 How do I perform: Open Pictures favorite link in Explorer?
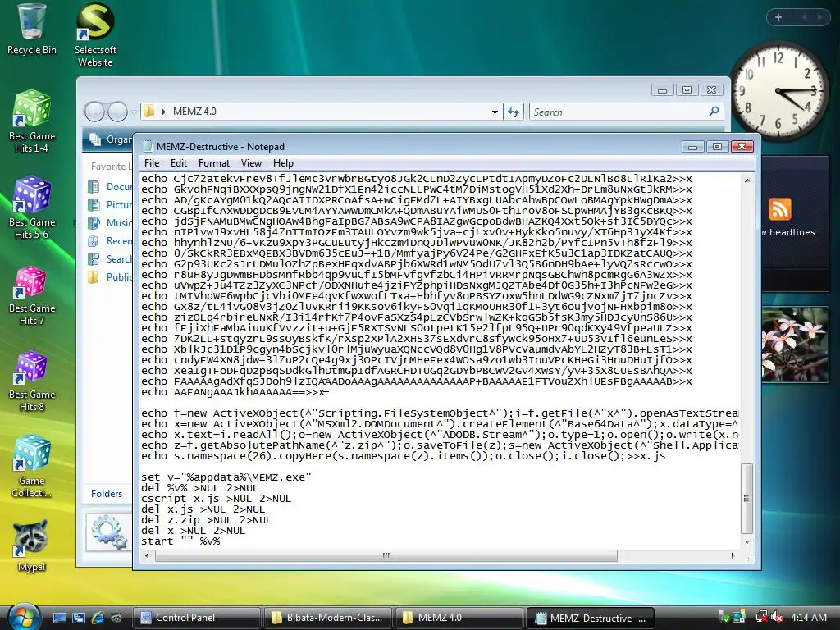point(111,204)
